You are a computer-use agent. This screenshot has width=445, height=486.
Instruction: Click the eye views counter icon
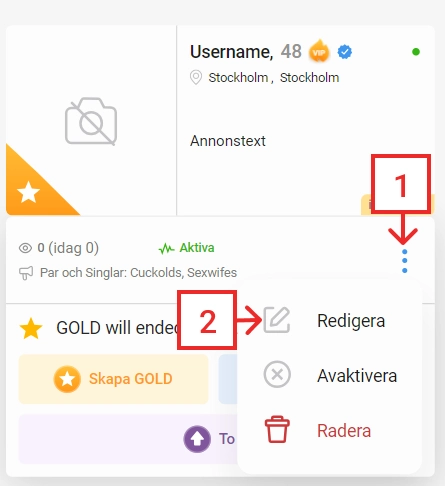point(25,248)
